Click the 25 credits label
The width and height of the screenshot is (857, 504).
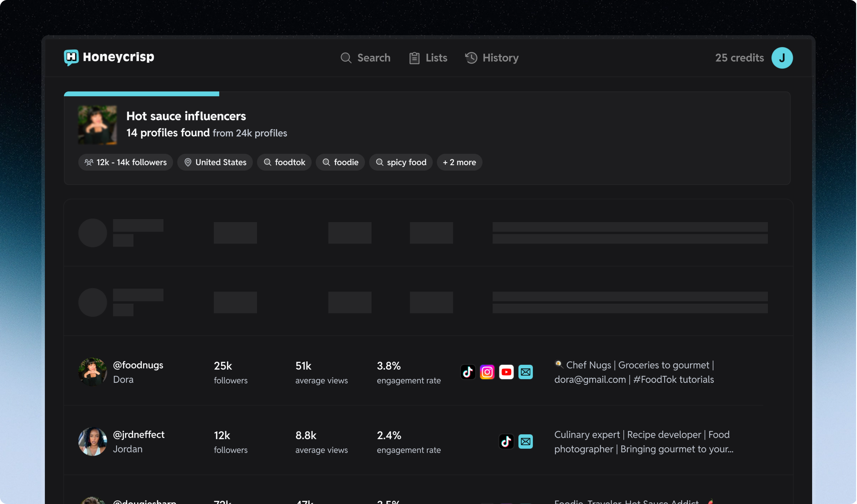(x=739, y=58)
